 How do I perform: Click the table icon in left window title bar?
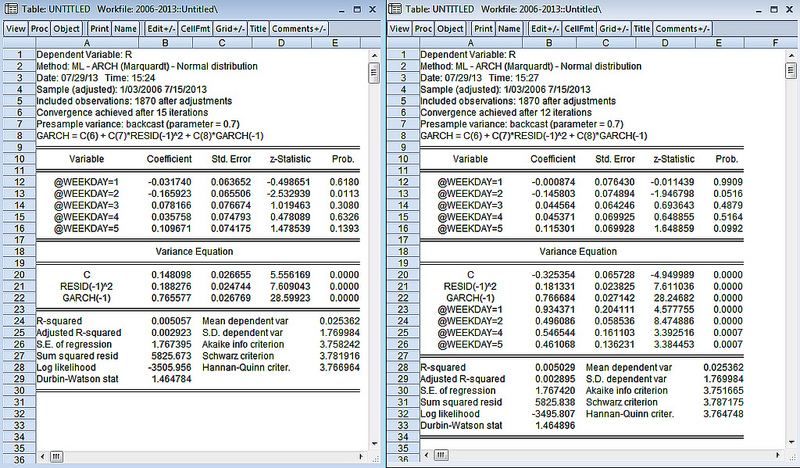click(x=11, y=9)
